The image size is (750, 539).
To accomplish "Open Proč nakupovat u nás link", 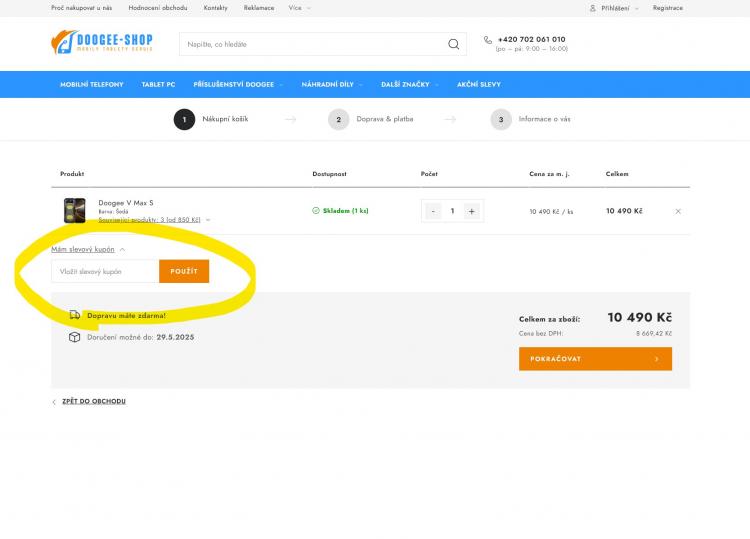I will click(81, 8).
